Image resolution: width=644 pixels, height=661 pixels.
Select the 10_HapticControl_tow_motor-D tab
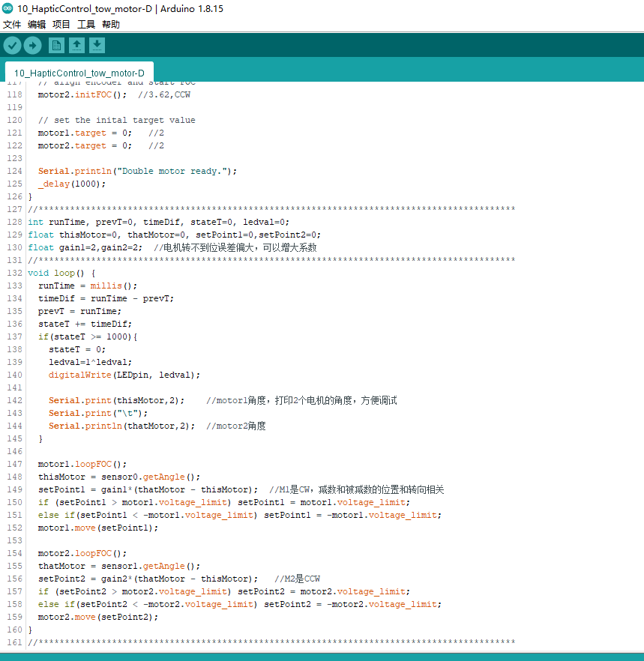pyautogui.click(x=78, y=73)
